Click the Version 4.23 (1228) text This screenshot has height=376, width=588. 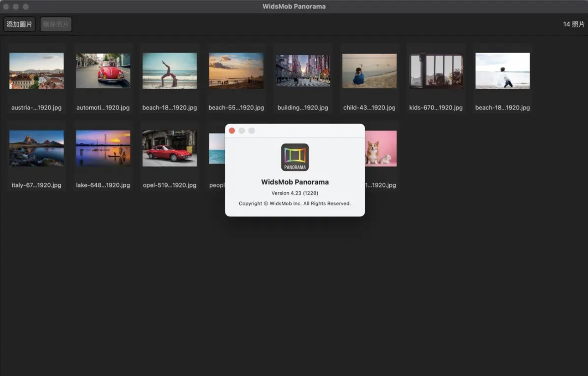pos(295,193)
